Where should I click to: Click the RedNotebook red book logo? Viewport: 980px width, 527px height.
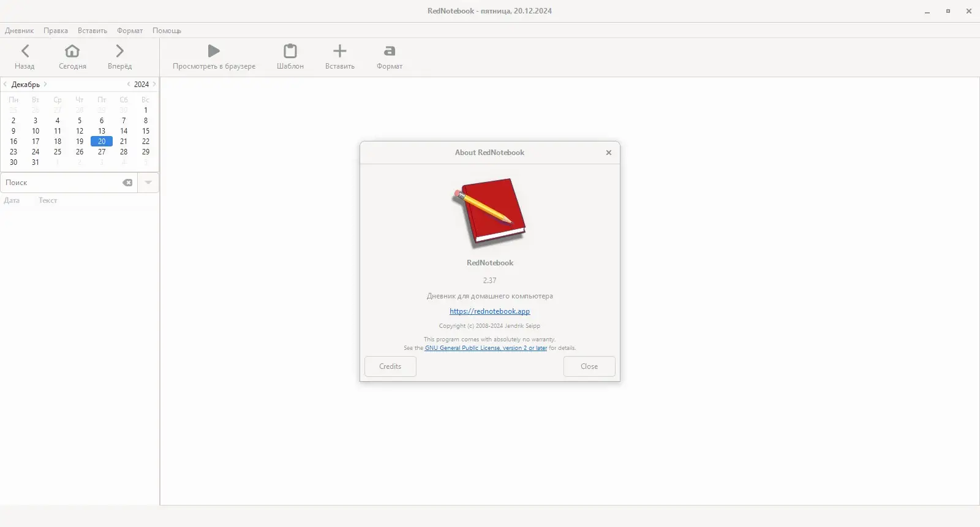[489, 213]
